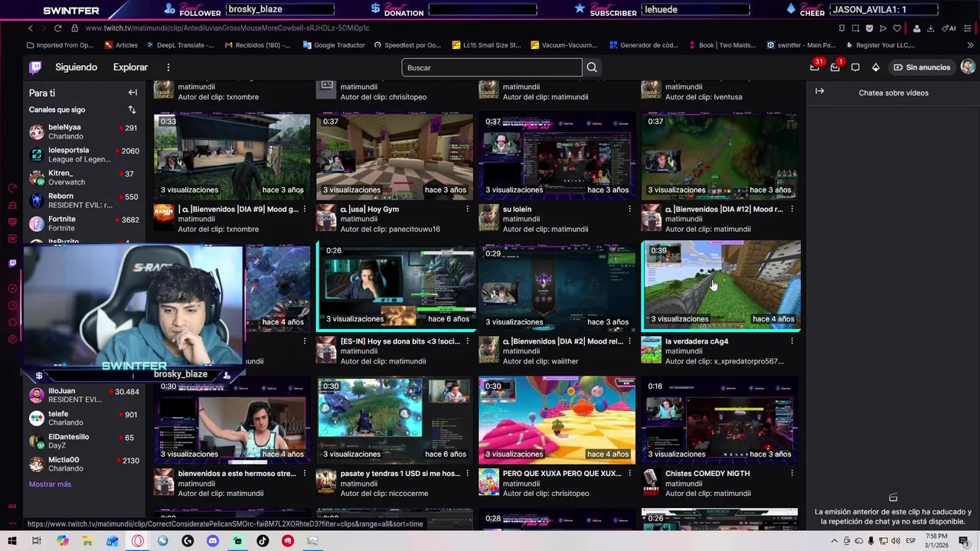Viewport: 980px width, 551px height.
Task: Open options for Hoy Gym clip
Action: click(x=467, y=209)
